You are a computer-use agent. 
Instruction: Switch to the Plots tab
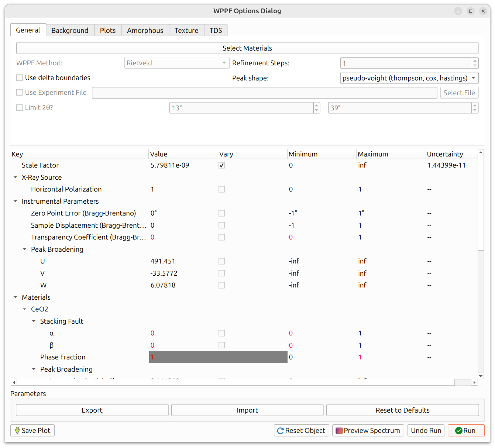pyautogui.click(x=108, y=30)
